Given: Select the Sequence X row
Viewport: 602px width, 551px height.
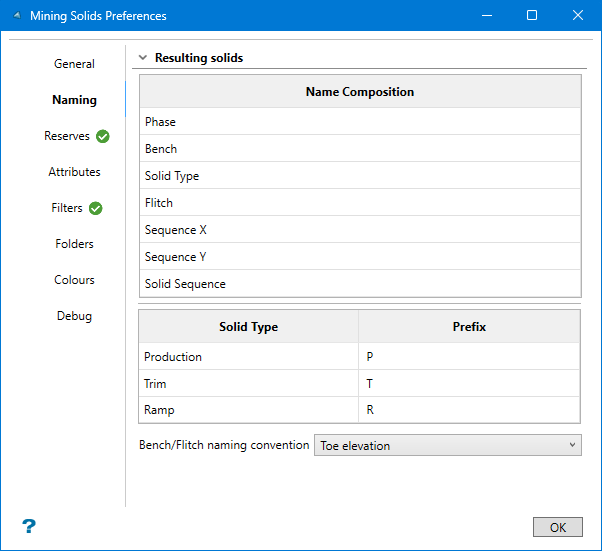Looking at the screenshot, I should tap(359, 230).
